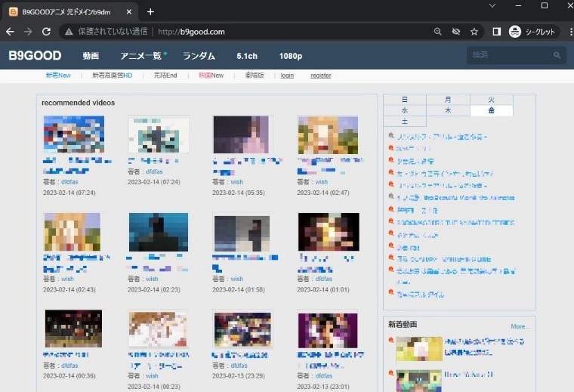Click the not-secure warning icon
This screenshot has height=392, width=574.
pyautogui.click(x=69, y=32)
